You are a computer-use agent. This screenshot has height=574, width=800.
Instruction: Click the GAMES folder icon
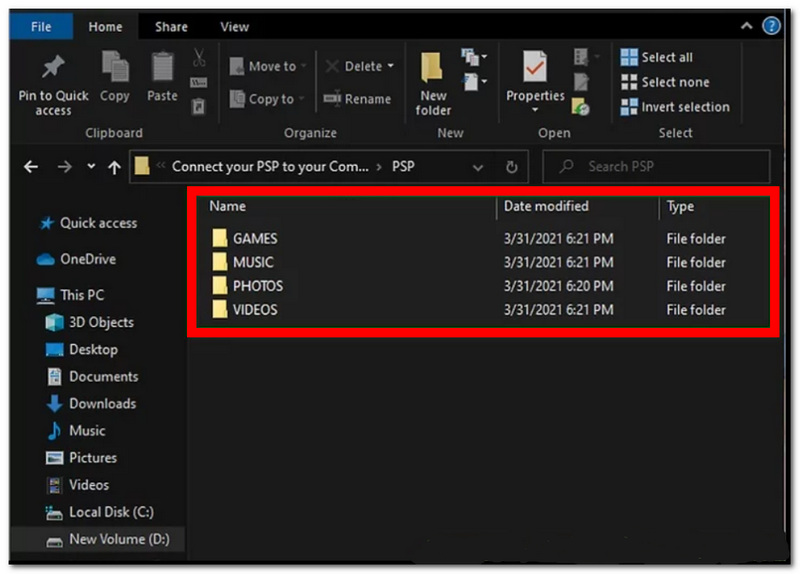tap(220, 238)
